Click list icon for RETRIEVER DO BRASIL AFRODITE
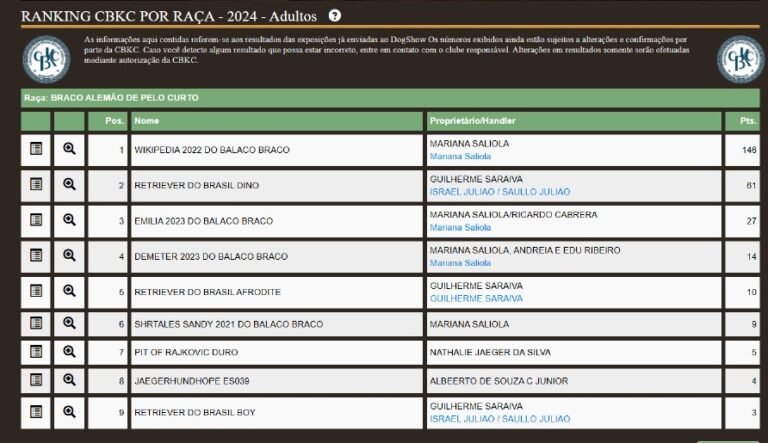The width and height of the screenshot is (768, 443). pos(36,291)
